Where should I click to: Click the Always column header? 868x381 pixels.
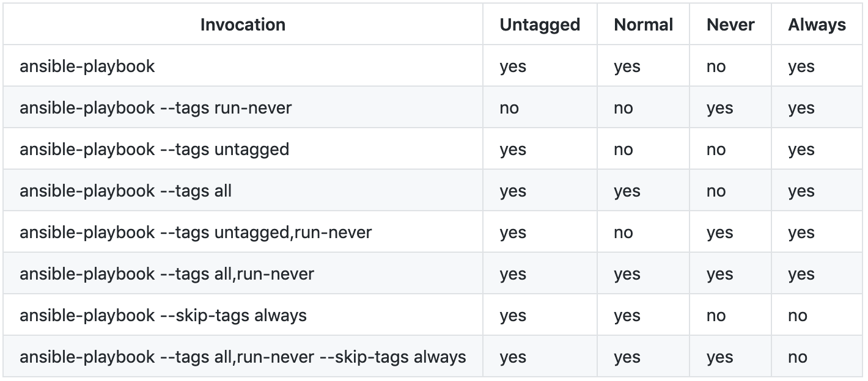tap(817, 24)
